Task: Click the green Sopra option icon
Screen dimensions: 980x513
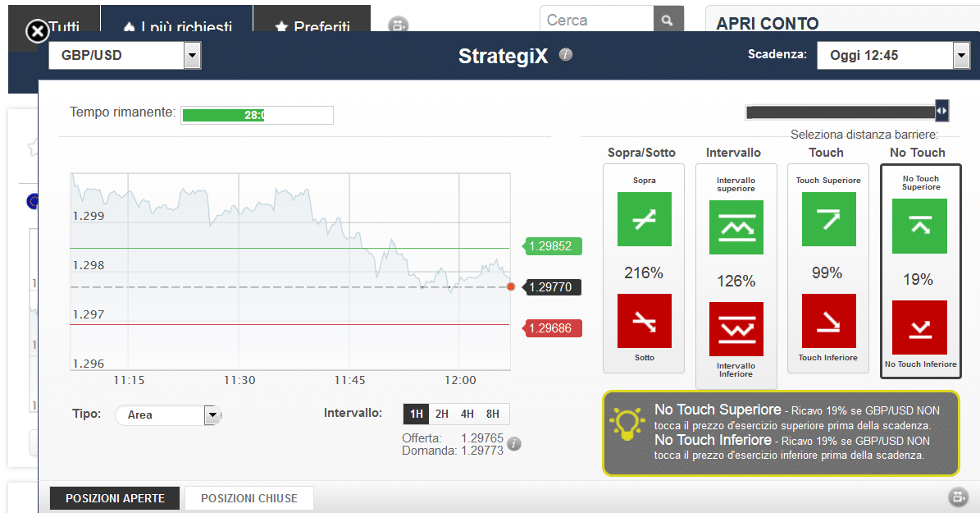Action: (x=644, y=219)
